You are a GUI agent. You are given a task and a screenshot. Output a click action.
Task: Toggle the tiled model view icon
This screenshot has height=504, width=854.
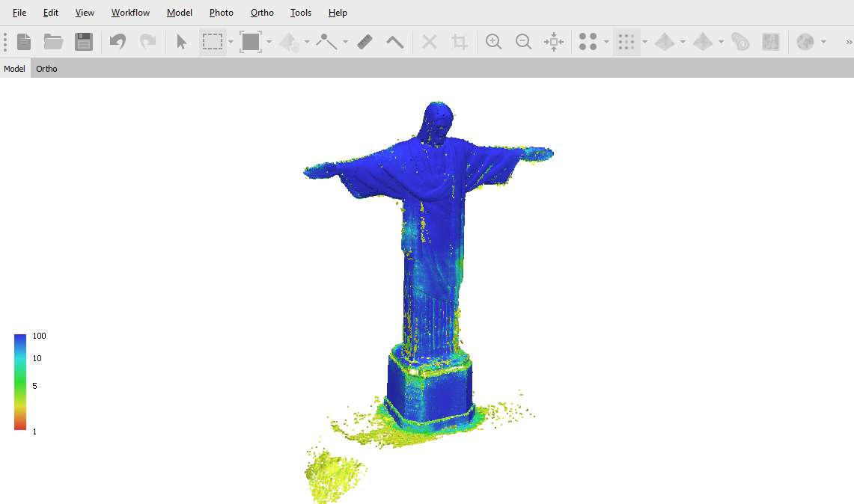pyautogui.click(x=703, y=42)
